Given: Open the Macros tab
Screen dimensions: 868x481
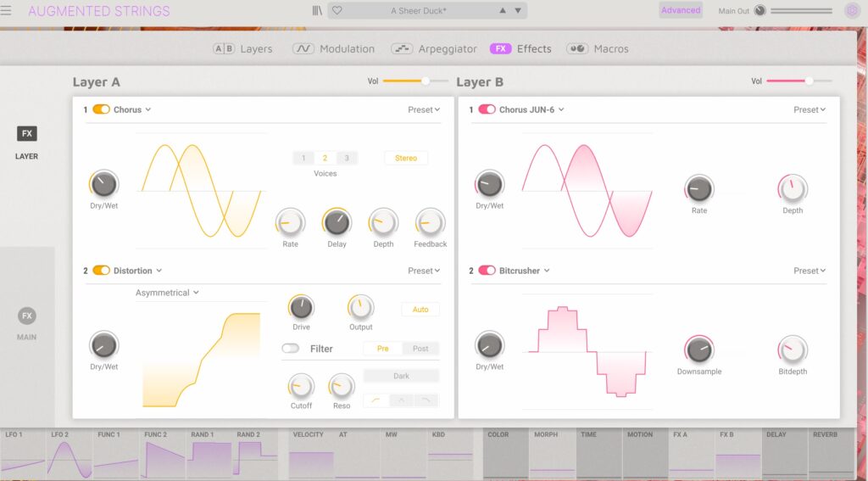Looking at the screenshot, I should point(598,49).
